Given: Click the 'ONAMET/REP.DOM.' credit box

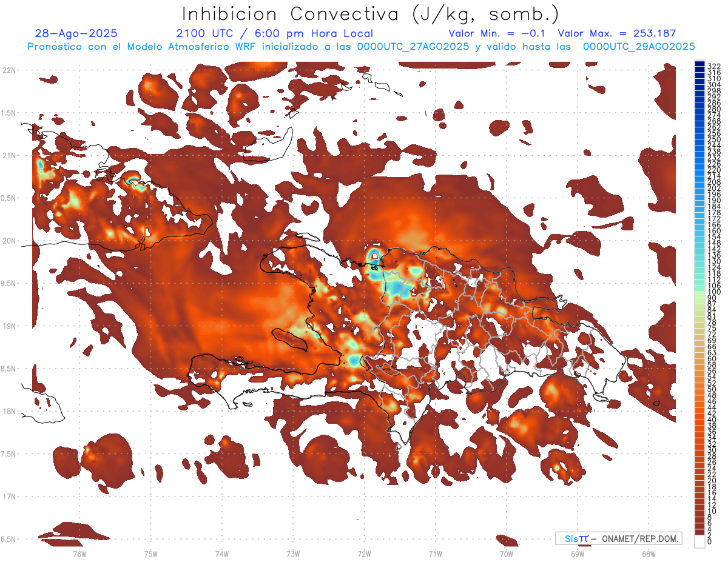Looking at the screenshot, I should (x=618, y=538).
